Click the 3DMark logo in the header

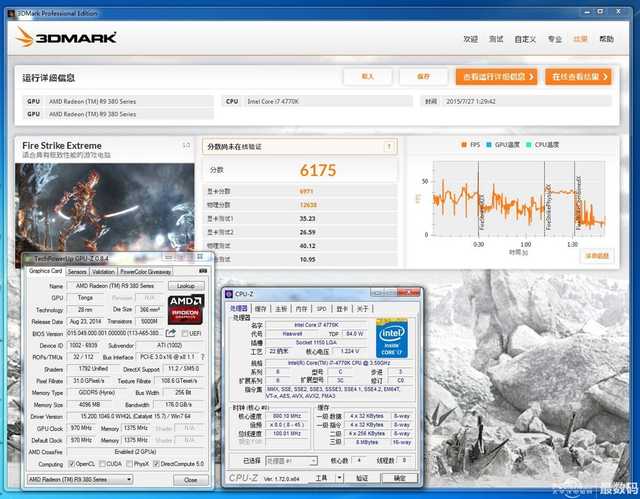(66, 37)
